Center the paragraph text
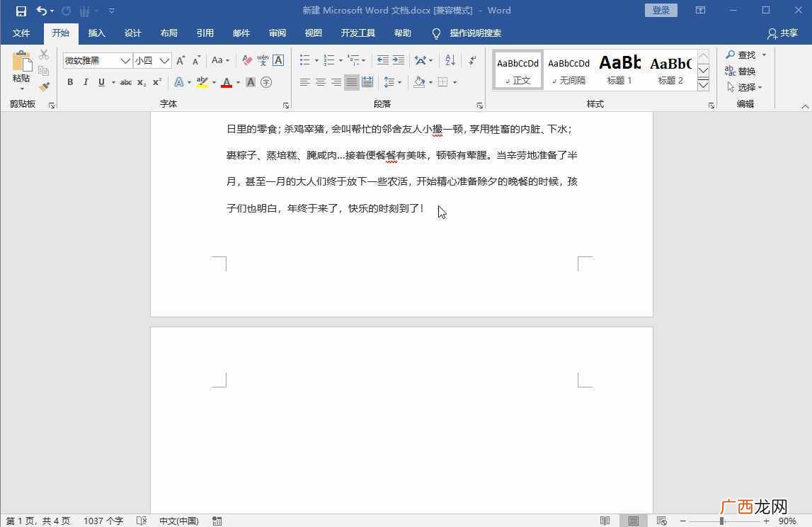The image size is (812, 527). coord(321,82)
